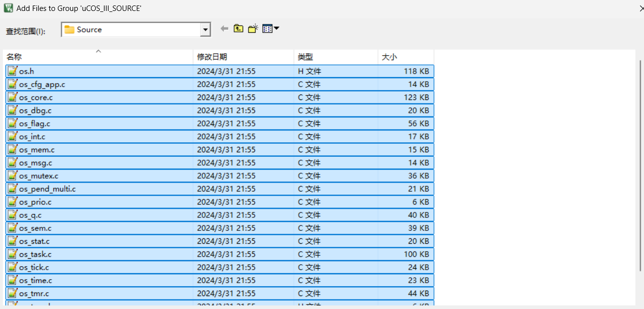The height and width of the screenshot is (309, 644).
Task: Click the os_stat.c file icon
Action: click(x=12, y=240)
